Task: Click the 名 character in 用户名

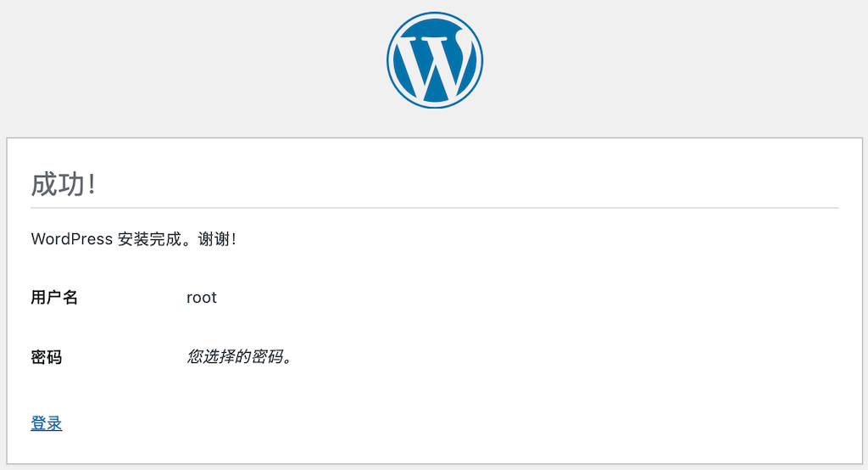Action: [x=70, y=298]
